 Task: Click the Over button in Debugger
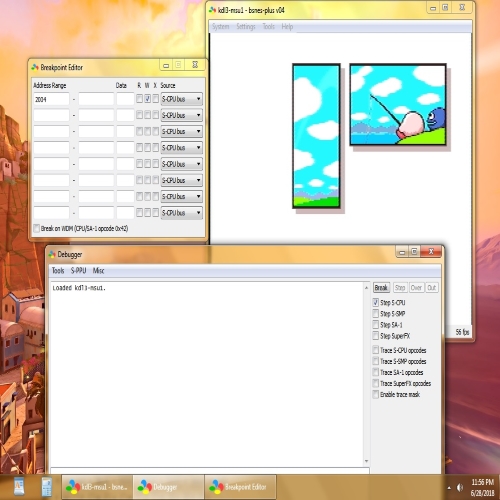click(x=416, y=287)
